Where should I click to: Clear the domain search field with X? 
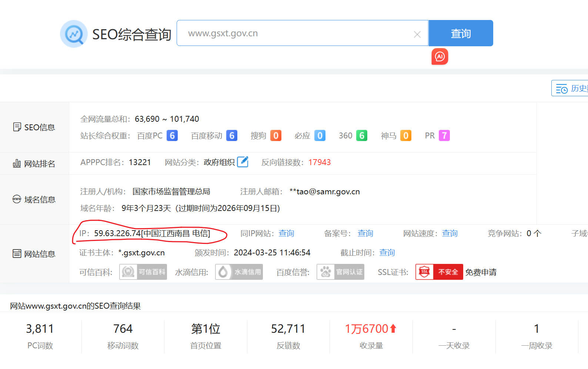(417, 34)
